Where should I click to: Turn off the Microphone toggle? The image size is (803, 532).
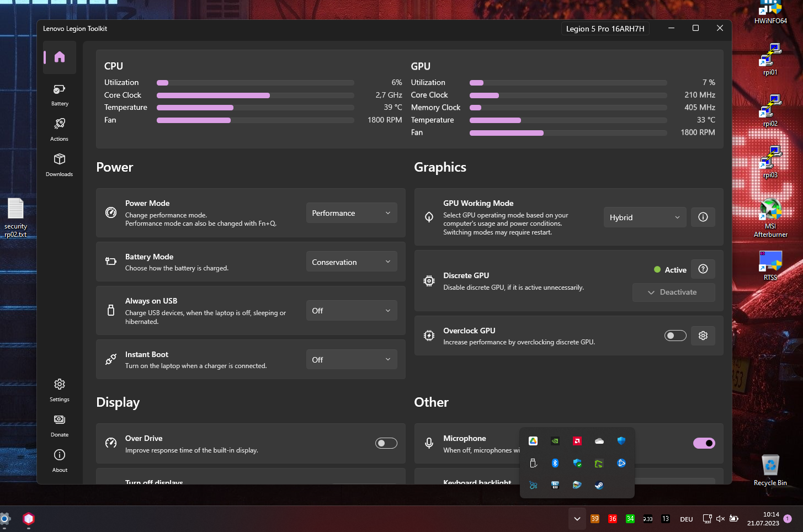(x=704, y=443)
